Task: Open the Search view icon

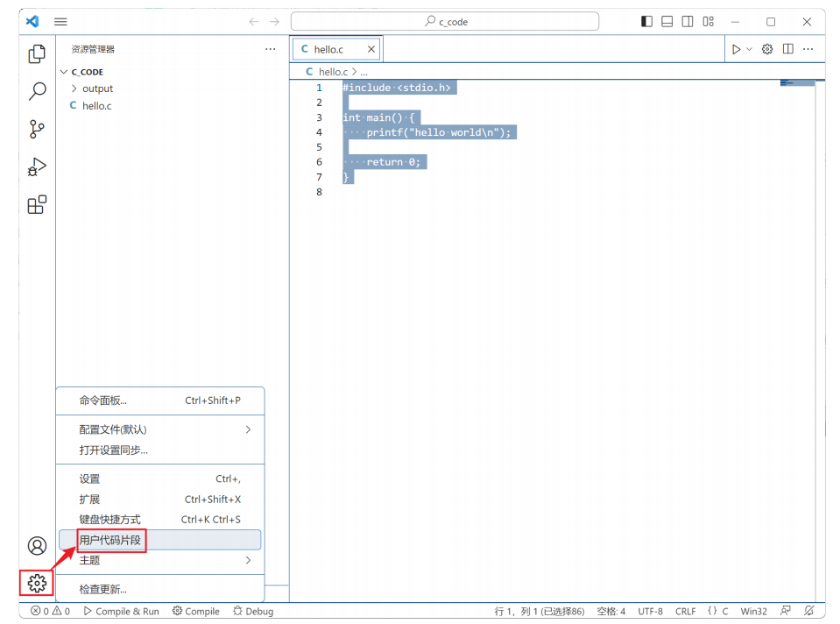Action: [x=37, y=91]
